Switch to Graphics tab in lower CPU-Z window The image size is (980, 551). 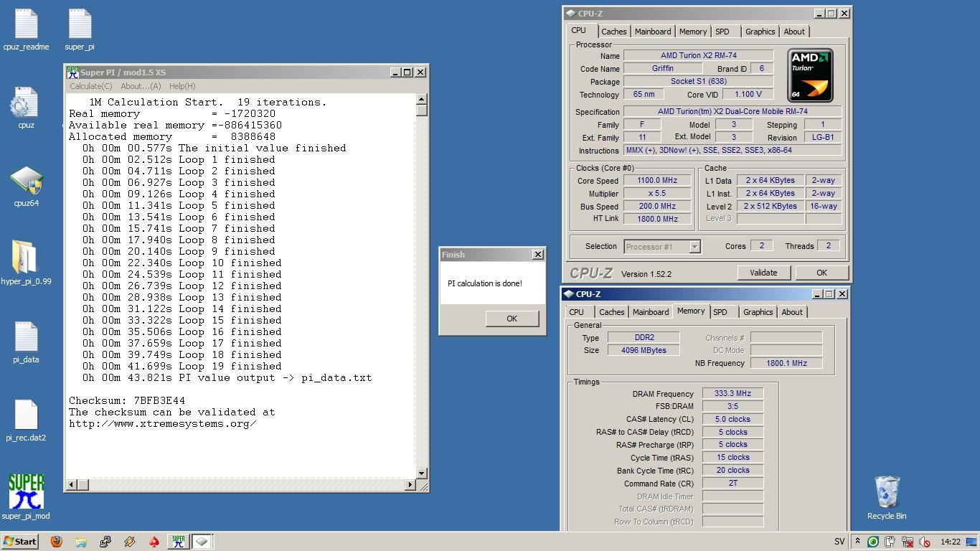pyautogui.click(x=758, y=312)
